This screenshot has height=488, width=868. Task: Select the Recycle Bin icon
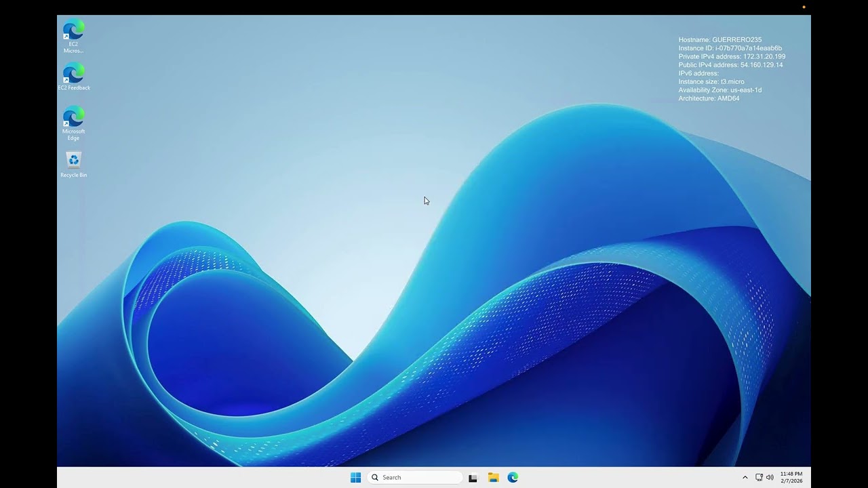point(73,165)
